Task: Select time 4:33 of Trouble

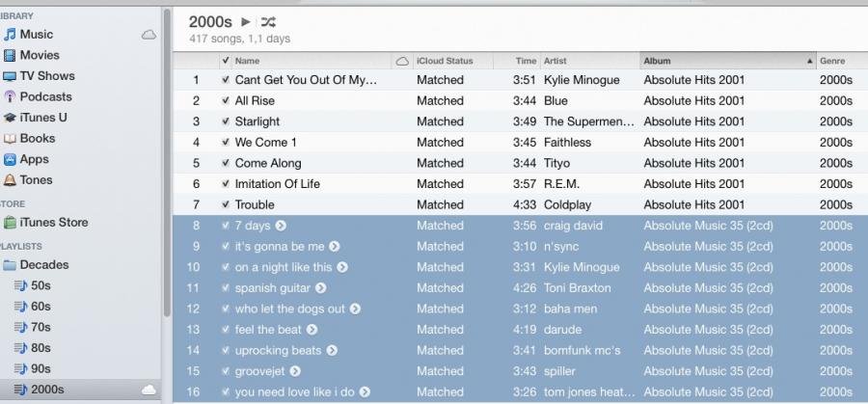Action: point(525,204)
